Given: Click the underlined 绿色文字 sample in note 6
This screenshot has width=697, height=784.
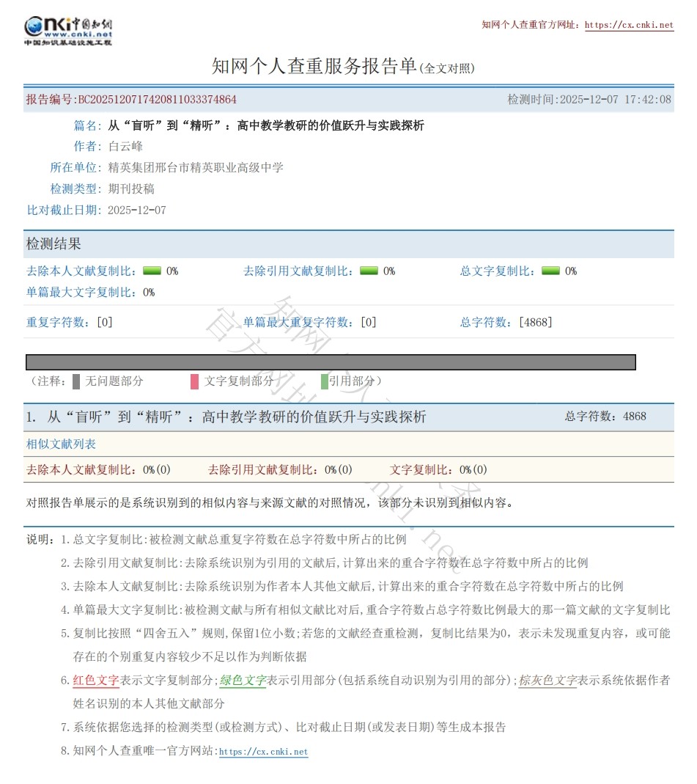Looking at the screenshot, I should pos(243,680).
